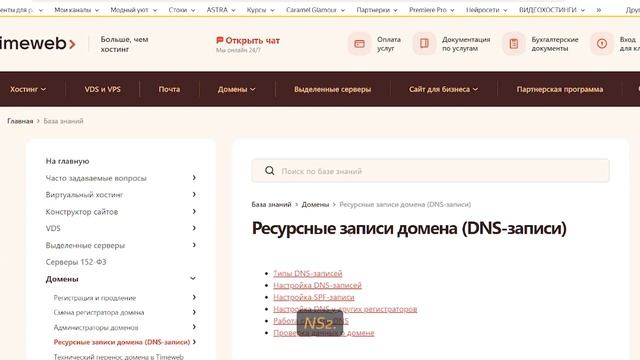
Task: Select На главную in sidebar
Action: [x=67, y=161]
